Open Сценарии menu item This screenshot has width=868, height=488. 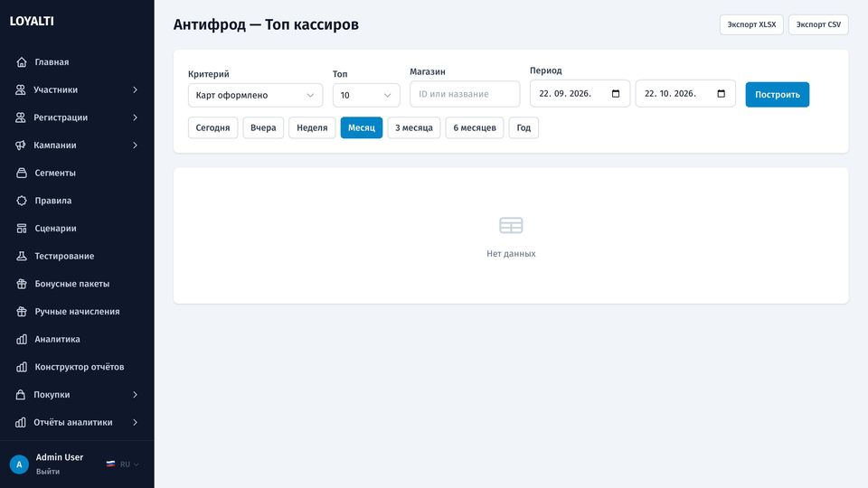[77, 228]
